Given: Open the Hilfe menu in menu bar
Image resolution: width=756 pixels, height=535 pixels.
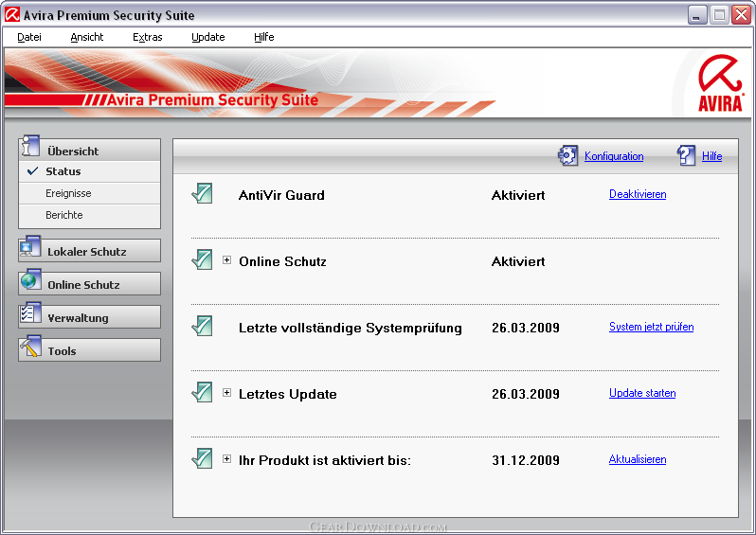Looking at the screenshot, I should tap(264, 37).
